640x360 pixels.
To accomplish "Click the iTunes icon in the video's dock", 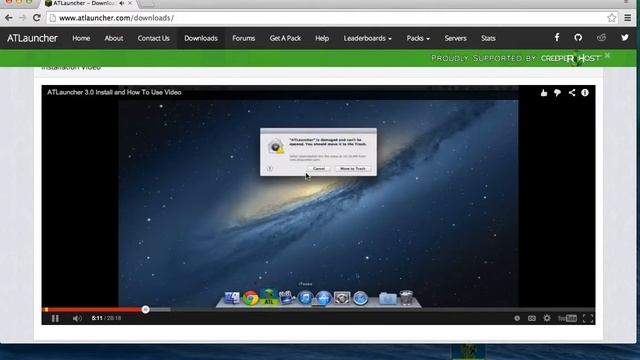I will tap(305, 298).
